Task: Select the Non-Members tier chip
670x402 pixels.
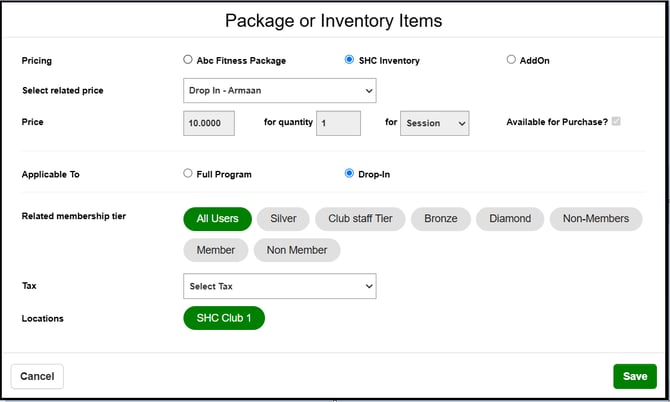Action: point(596,219)
